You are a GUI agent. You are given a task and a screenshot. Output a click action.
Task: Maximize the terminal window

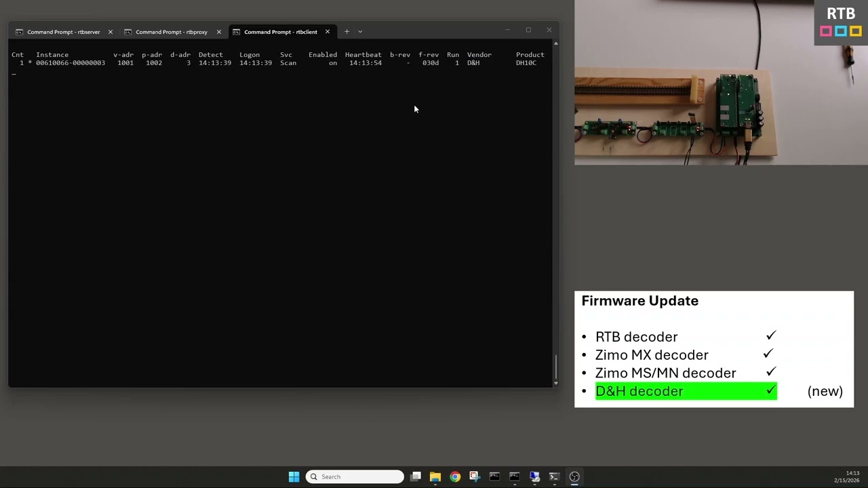tap(528, 30)
